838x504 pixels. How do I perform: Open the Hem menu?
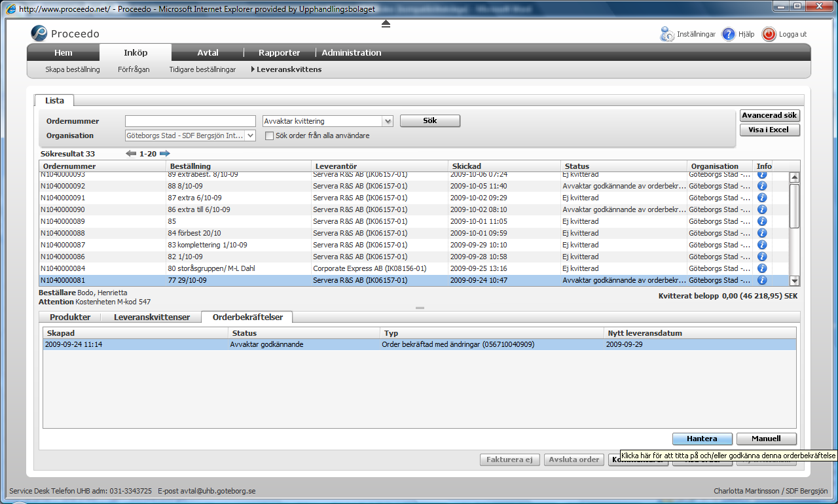tap(64, 53)
